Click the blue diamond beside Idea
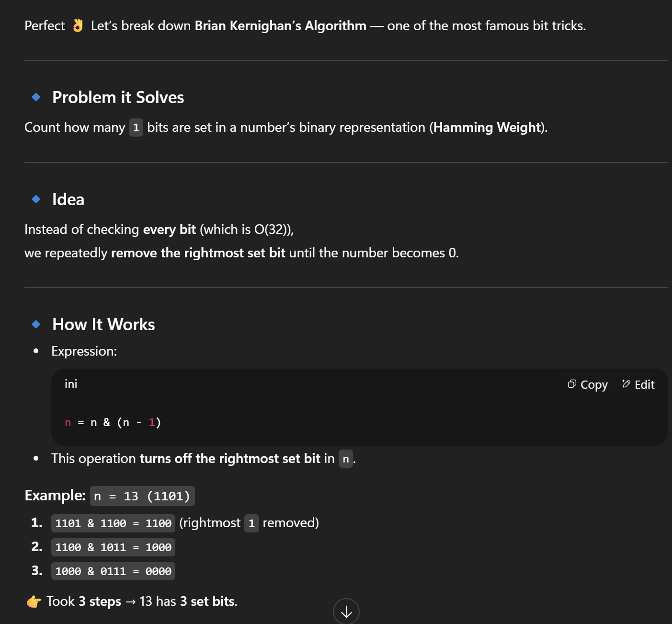Image resolution: width=672 pixels, height=624 pixels. click(x=36, y=199)
